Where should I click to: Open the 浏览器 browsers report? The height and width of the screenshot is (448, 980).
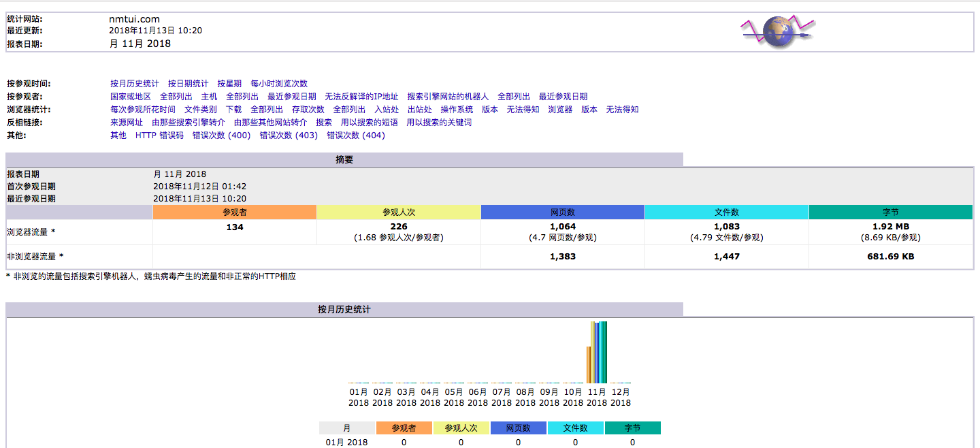click(559, 109)
